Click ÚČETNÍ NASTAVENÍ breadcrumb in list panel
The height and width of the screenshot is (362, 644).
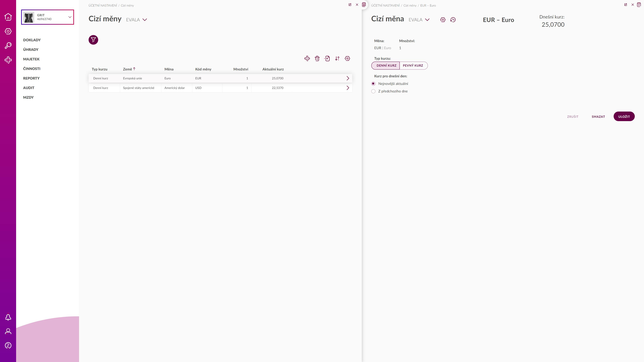coord(103,6)
